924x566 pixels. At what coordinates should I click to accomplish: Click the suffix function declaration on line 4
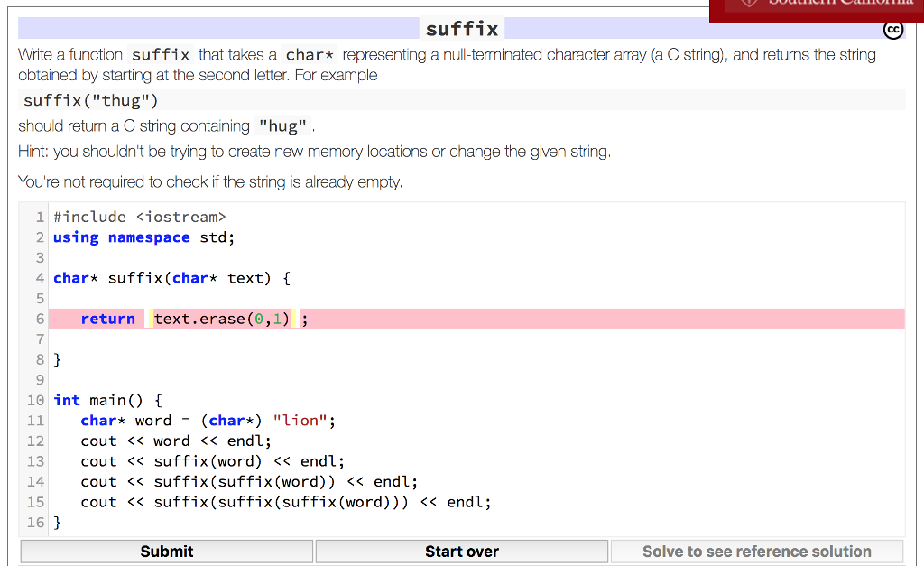[170, 277]
